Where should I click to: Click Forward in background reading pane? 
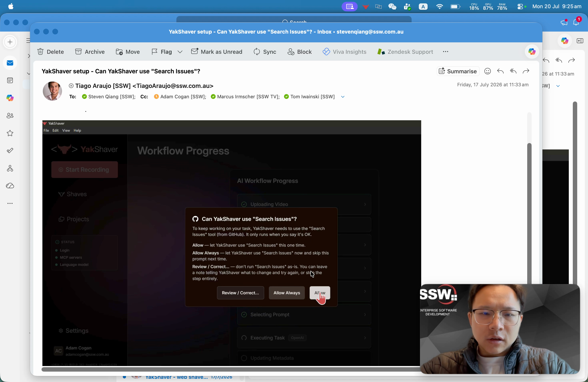(x=572, y=61)
